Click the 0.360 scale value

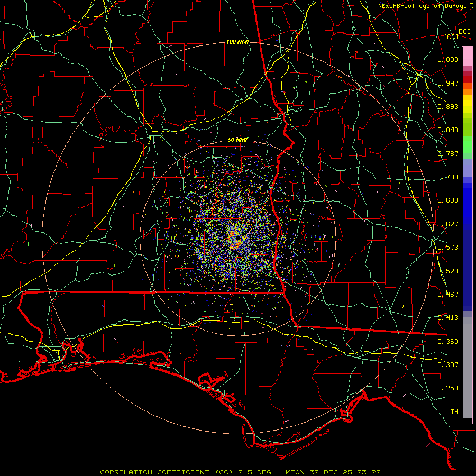click(x=448, y=342)
